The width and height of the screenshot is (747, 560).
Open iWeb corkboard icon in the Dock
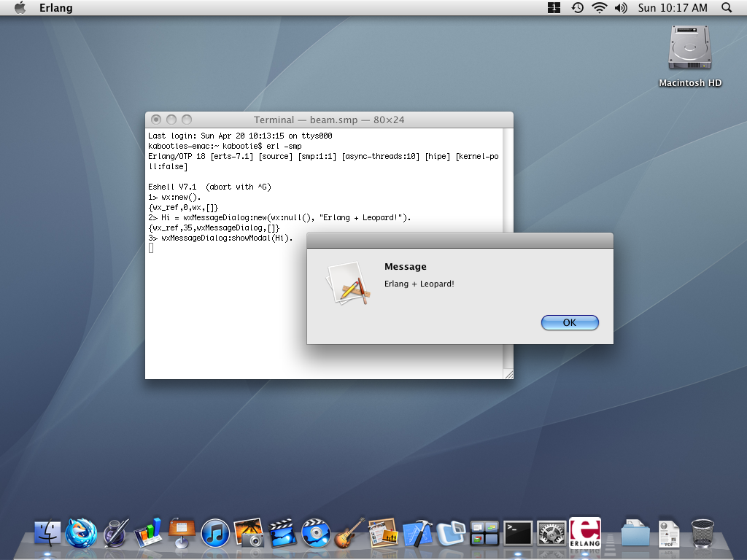pyautogui.click(x=383, y=532)
